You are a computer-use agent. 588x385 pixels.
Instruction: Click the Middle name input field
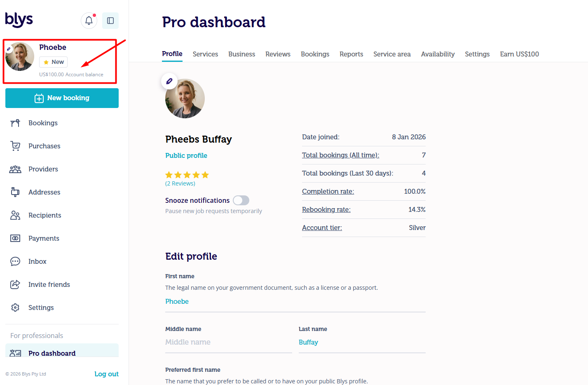point(229,342)
